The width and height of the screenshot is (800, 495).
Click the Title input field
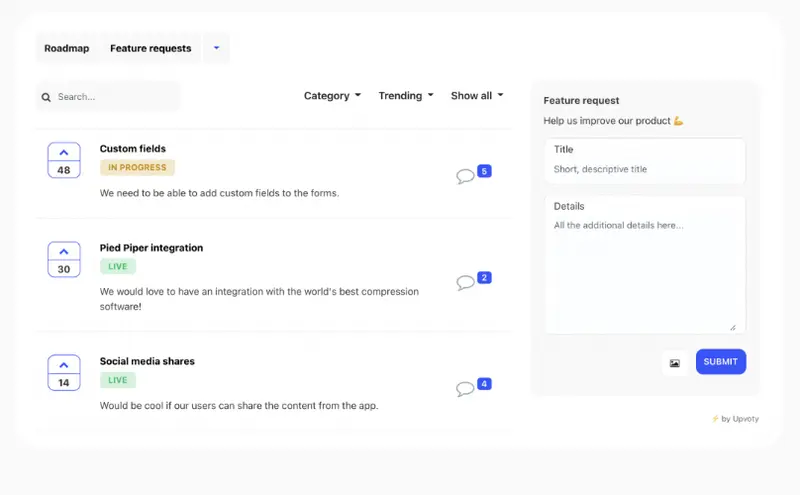pos(644,161)
